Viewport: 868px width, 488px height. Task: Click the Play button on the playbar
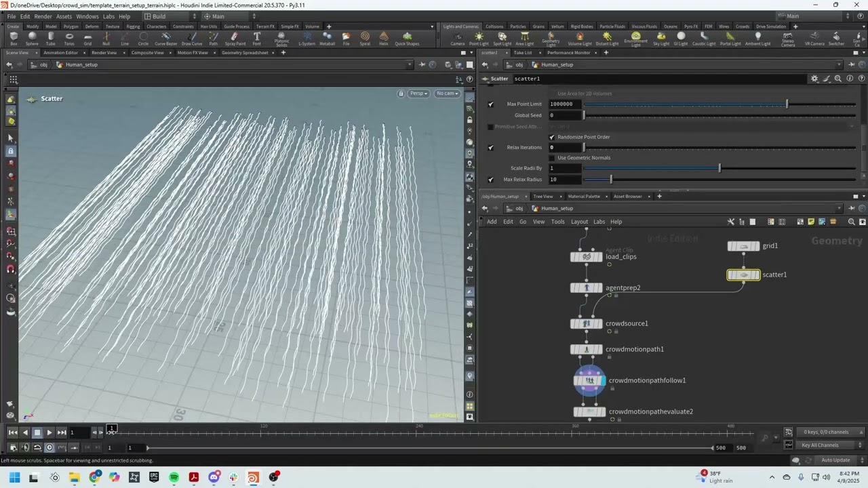[x=50, y=432]
